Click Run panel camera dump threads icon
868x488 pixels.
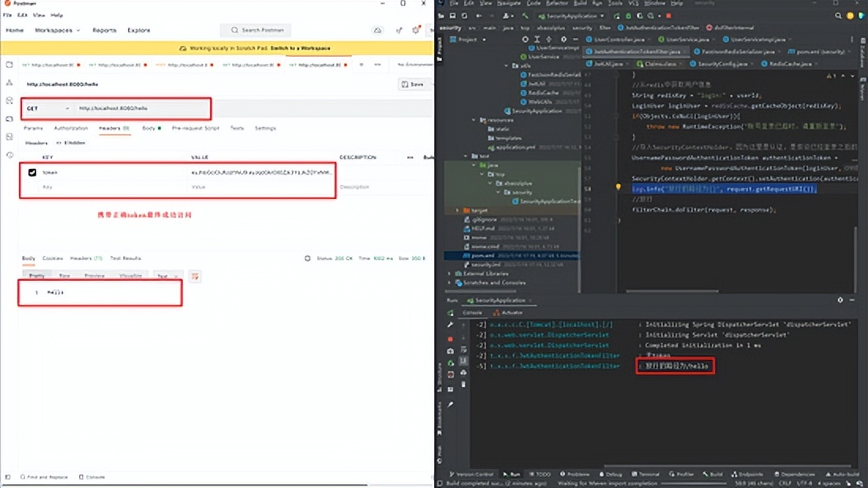click(x=450, y=351)
